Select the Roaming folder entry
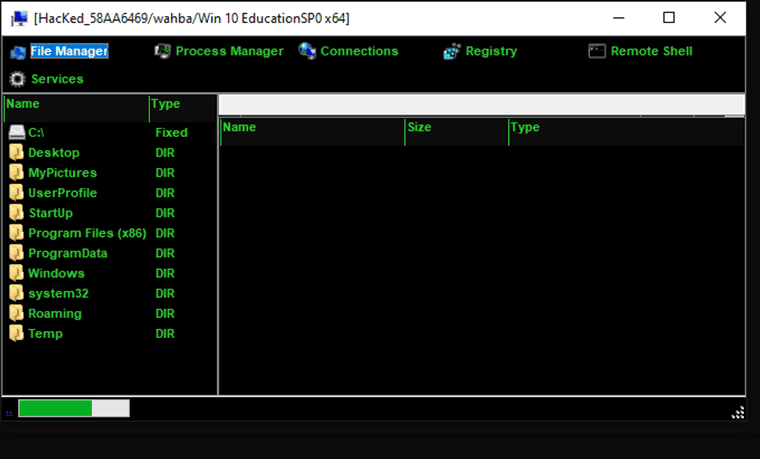 55,313
